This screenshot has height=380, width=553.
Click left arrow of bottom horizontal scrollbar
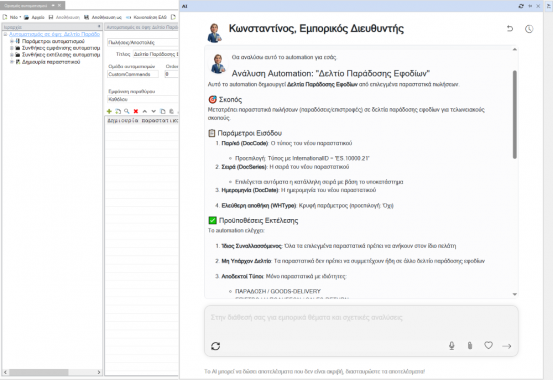(x=5, y=372)
